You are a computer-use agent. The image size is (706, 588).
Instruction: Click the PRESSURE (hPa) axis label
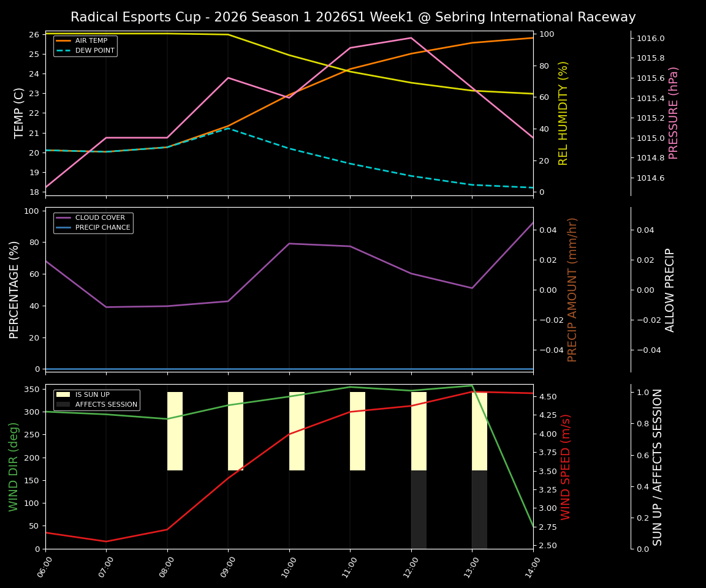674,111
